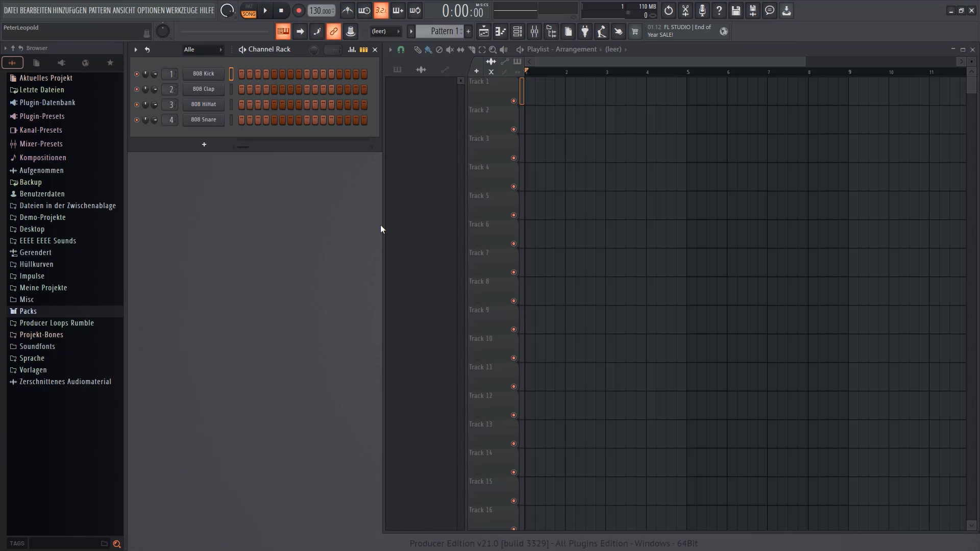Open the Channel rack button in toolbar
The image size is (980, 551).
tap(518, 32)
